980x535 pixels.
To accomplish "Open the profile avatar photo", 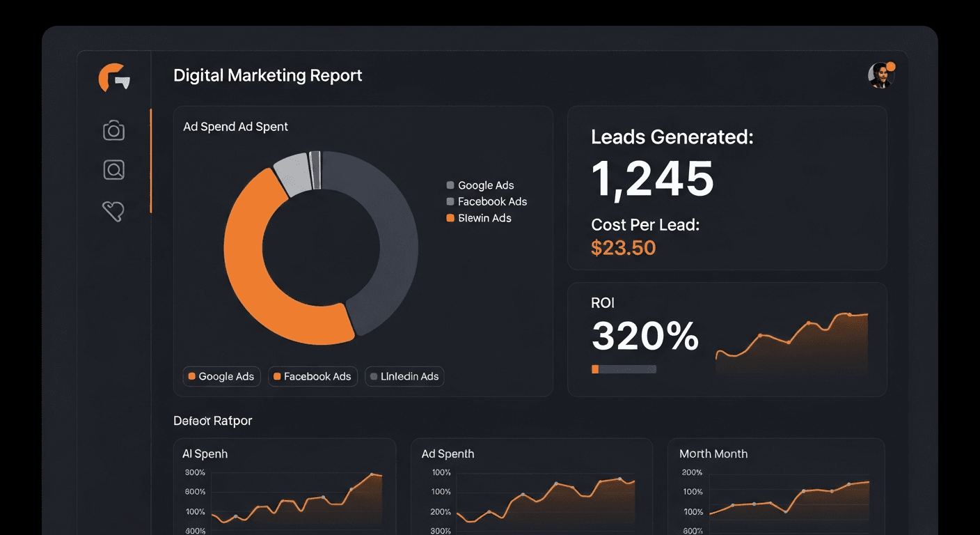I will click(x=879, y=76).
